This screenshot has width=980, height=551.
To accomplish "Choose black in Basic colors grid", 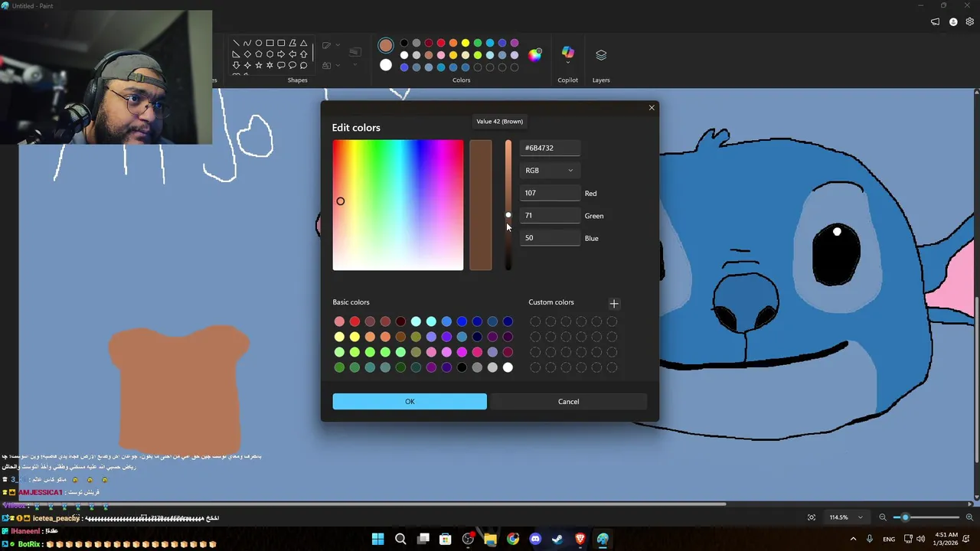I will click(462, 367).
